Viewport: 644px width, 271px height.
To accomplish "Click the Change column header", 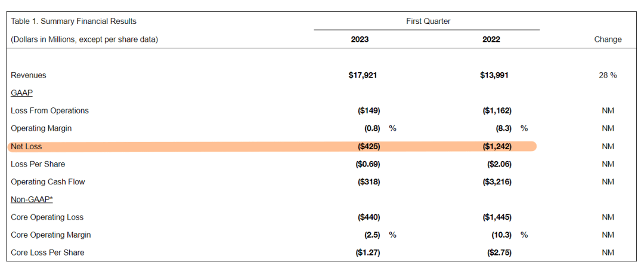I will [x=608, y=39].
